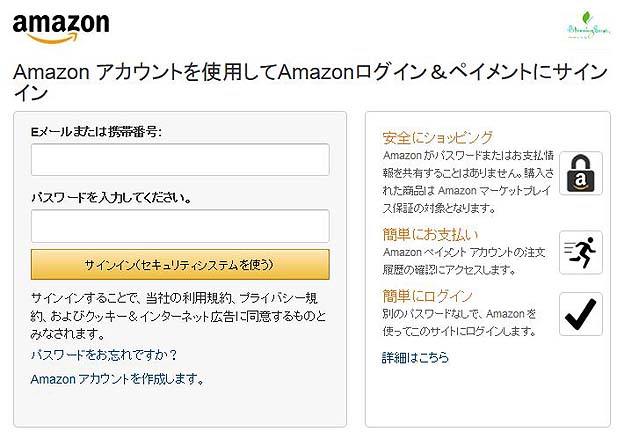The image size is (617, 439).
Task: Focus the password input field
Action: click(x=180, y=226)
